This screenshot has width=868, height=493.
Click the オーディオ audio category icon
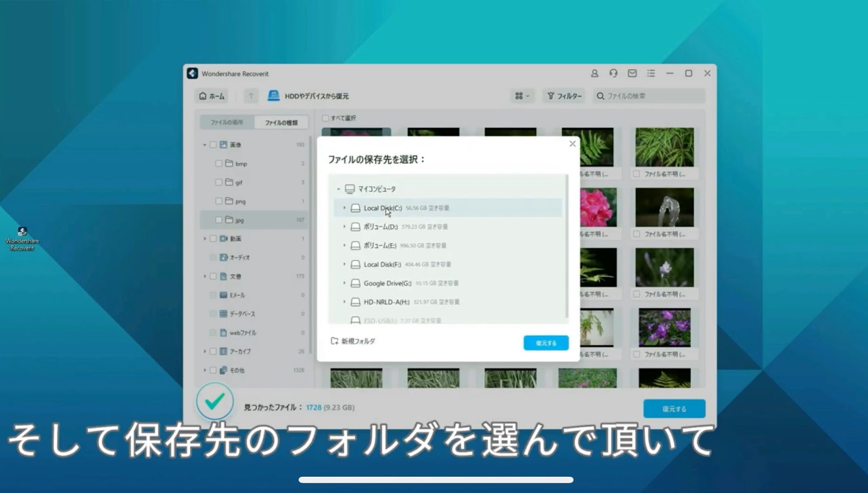click(x=223, y=258)
